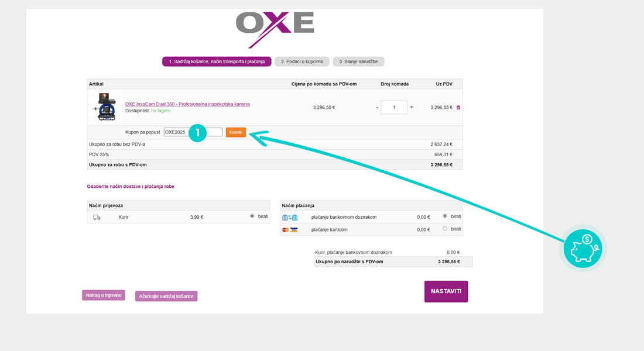Click the bank transfer icon
Screen dimensions: 644x351
(x=290, y=217)
